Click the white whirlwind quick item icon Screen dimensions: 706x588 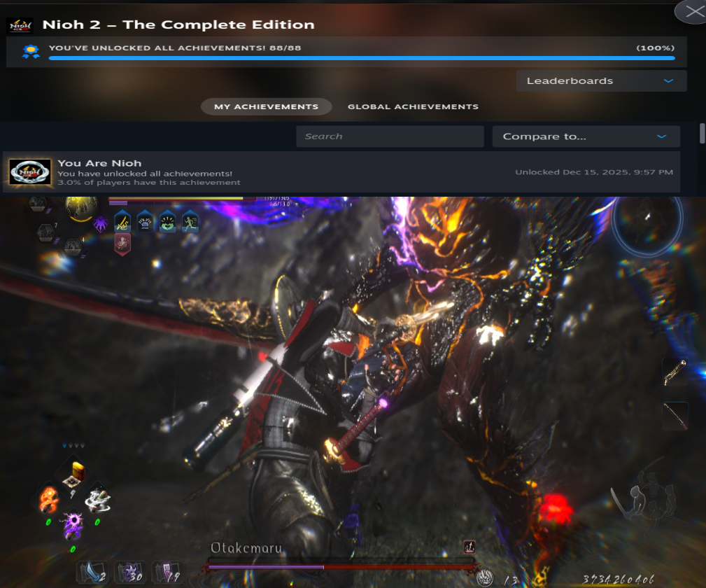point(98,500)
